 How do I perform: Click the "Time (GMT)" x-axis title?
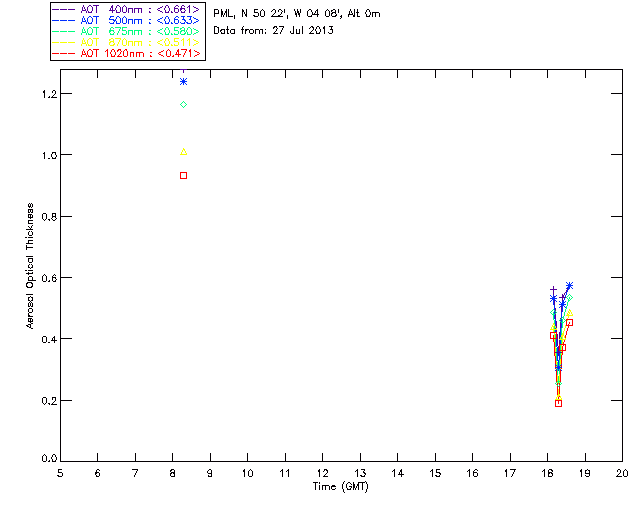point(341,486)
